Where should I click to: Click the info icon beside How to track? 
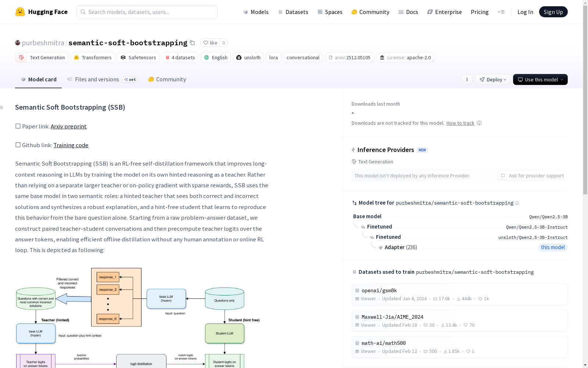pos(479,123)
